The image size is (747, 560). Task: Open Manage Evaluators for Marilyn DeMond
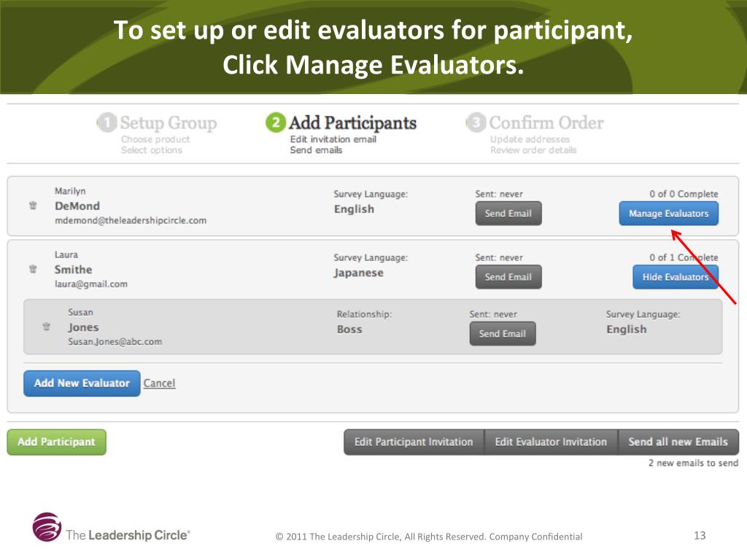668,214
